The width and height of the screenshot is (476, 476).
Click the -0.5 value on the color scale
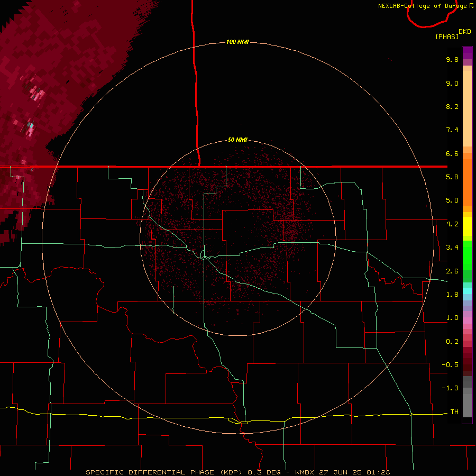coord(450,364)
